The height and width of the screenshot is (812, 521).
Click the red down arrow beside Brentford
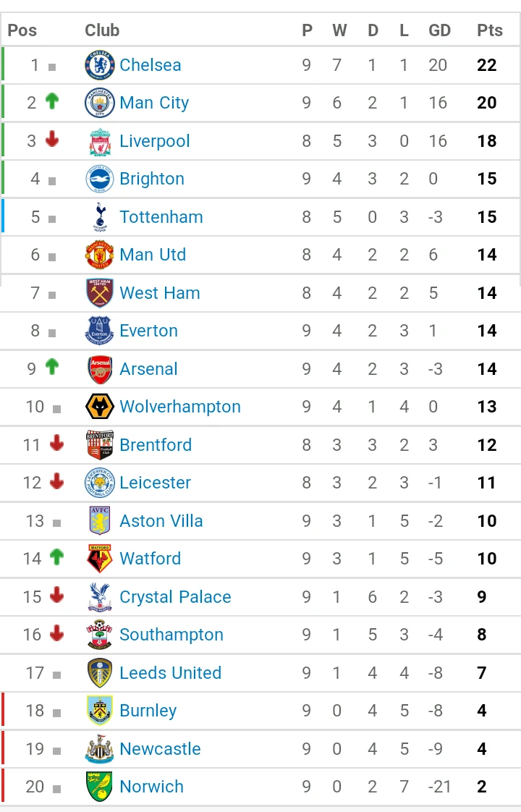point(56,444)
